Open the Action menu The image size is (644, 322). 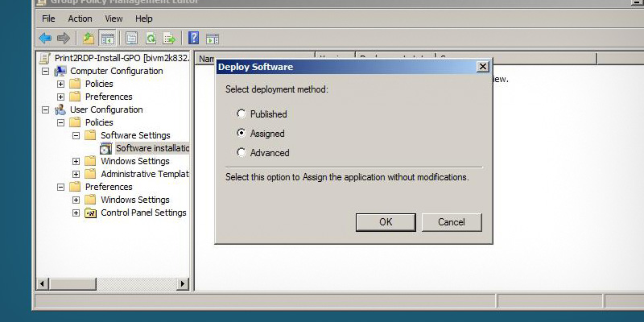click(x=80, y=19)
